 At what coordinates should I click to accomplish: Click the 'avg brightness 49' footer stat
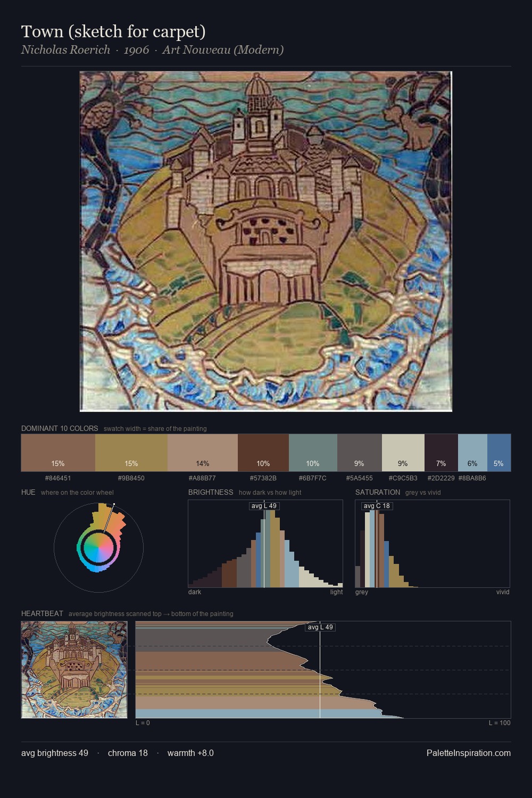click(x=55, y=753)
